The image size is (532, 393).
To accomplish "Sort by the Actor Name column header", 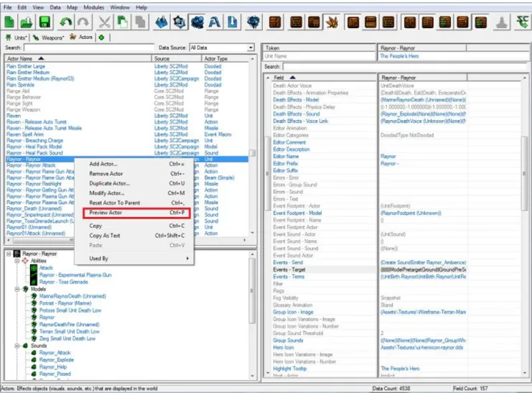I will point(78,58).
